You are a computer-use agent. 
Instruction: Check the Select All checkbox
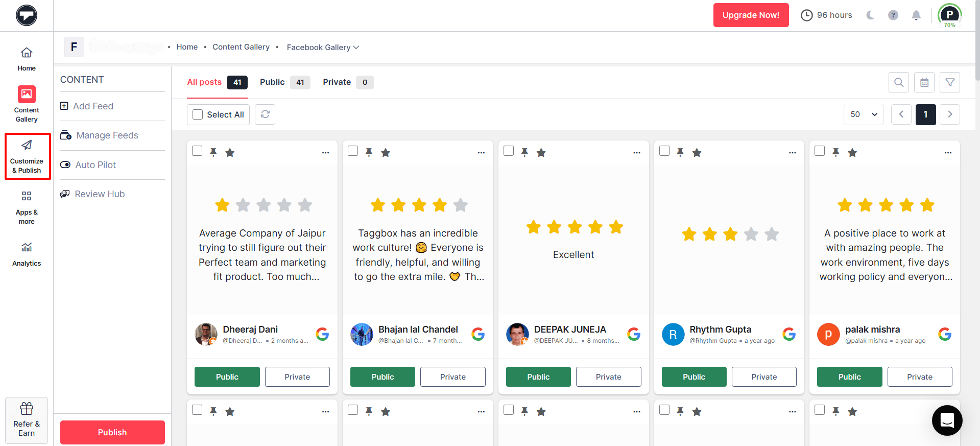(198, 114)
